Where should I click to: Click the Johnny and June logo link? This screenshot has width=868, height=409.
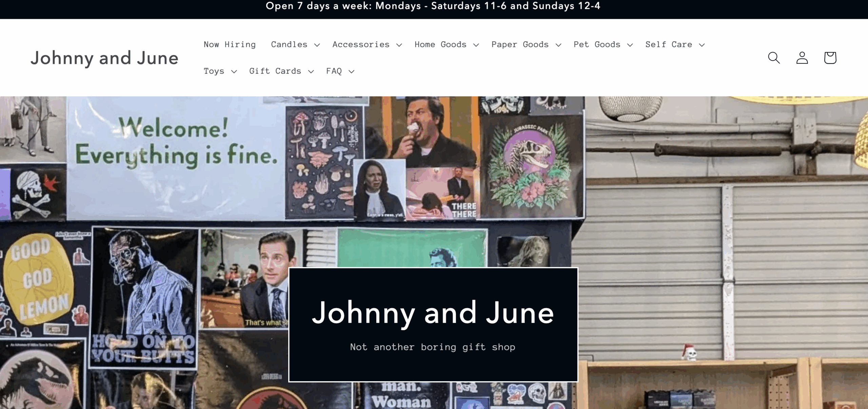(105, 58)
